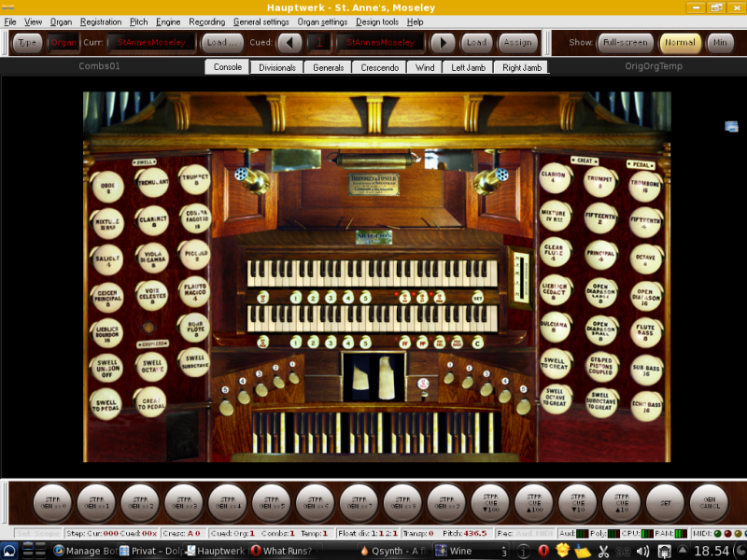Click the info icon in the system tray
The width and height of the screenshot is (747, 560).
(523, 551)
